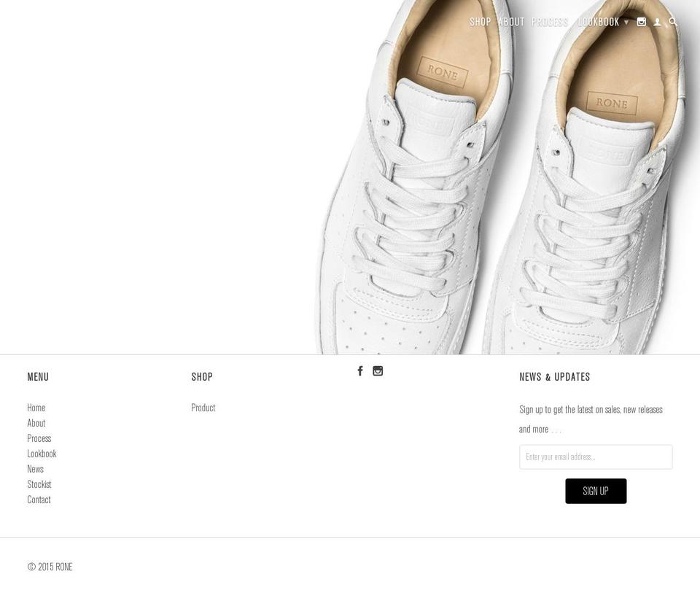Viewport: 700px width, 606px height.
Task: Open search using the magnifier icon
Action: (x=672, y=22)
